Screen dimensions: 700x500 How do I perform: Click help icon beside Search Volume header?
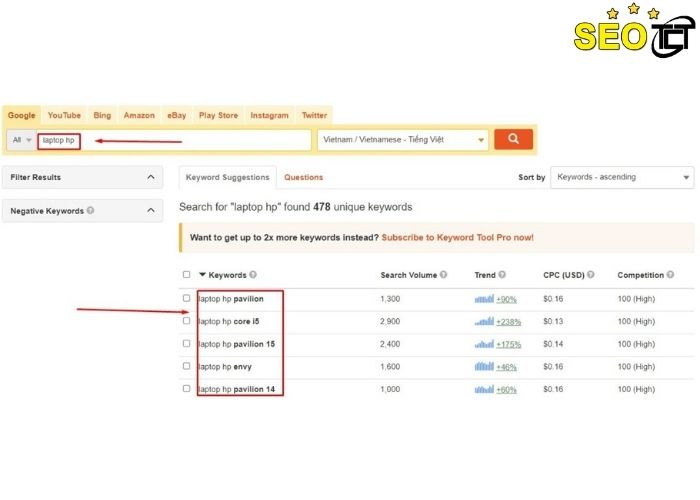[443, 275]
